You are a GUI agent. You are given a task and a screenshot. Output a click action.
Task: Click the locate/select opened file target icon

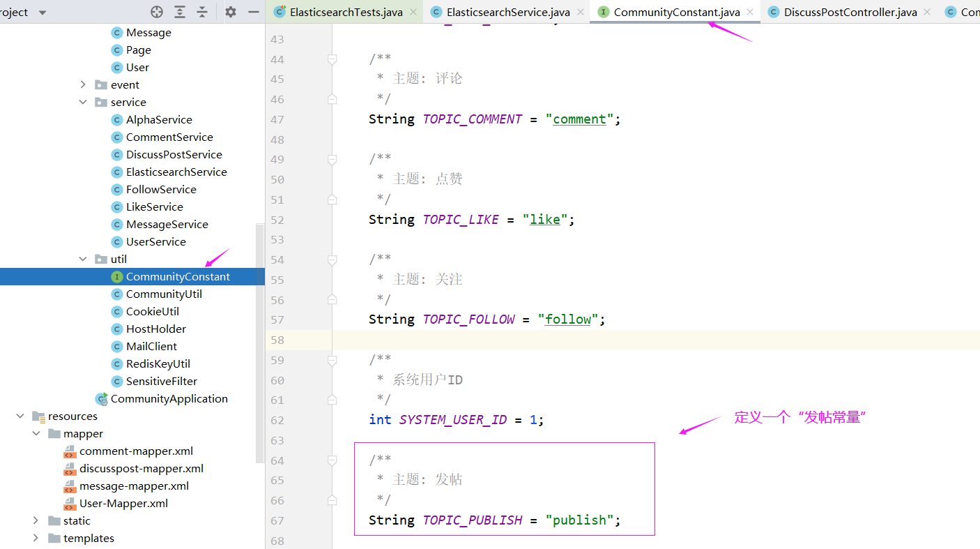point(157,12)
